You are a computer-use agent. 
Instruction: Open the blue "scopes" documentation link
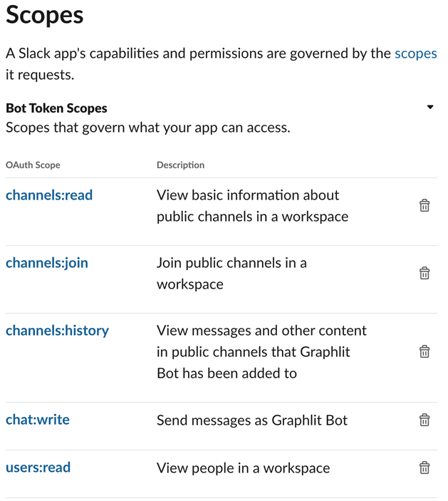pos(415,53)
